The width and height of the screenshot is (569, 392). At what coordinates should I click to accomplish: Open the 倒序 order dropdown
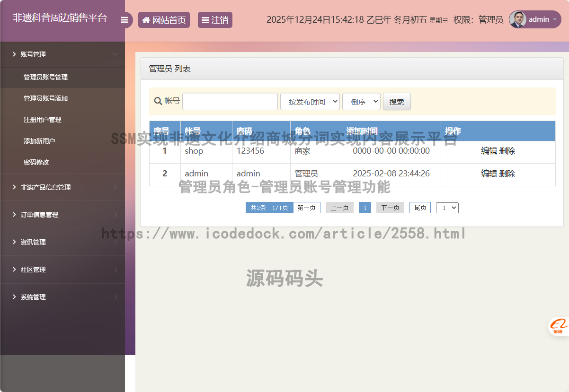361,101
